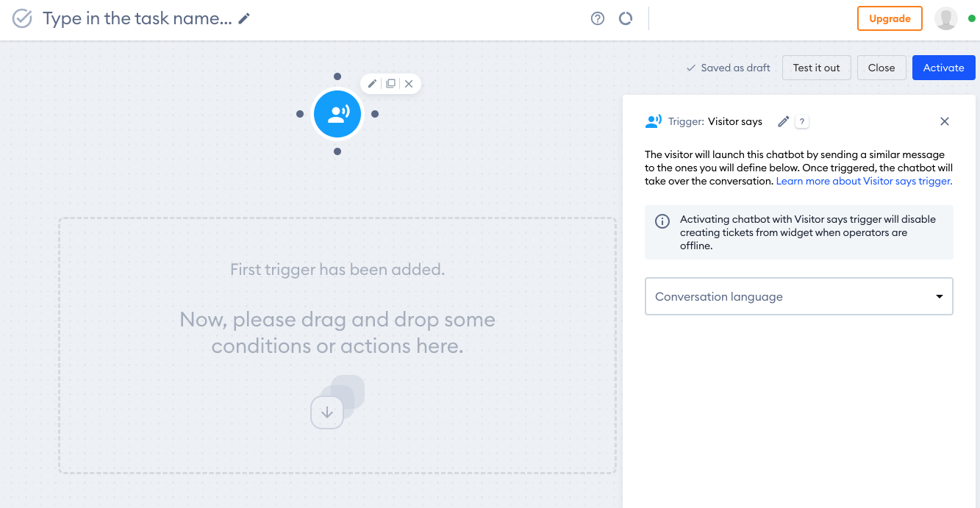980x508 pixels.
Task: Edit the trigger node with pencil icon
Action: (x=372, y=84)
